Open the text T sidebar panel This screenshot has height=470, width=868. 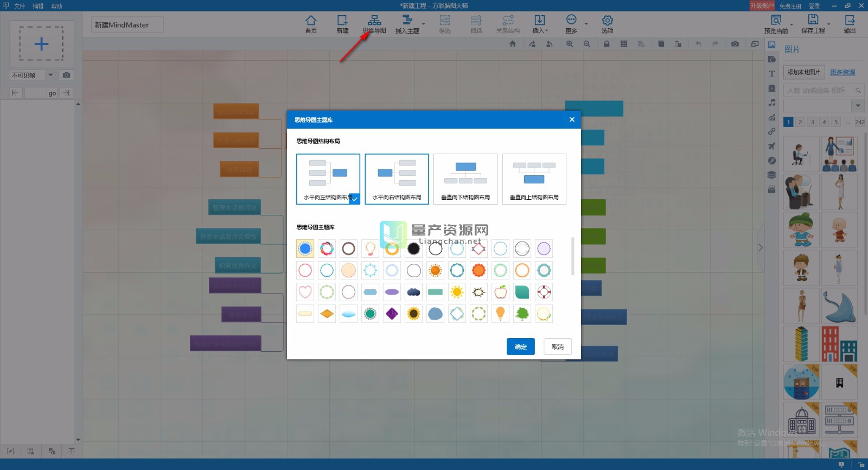point(771,74)
